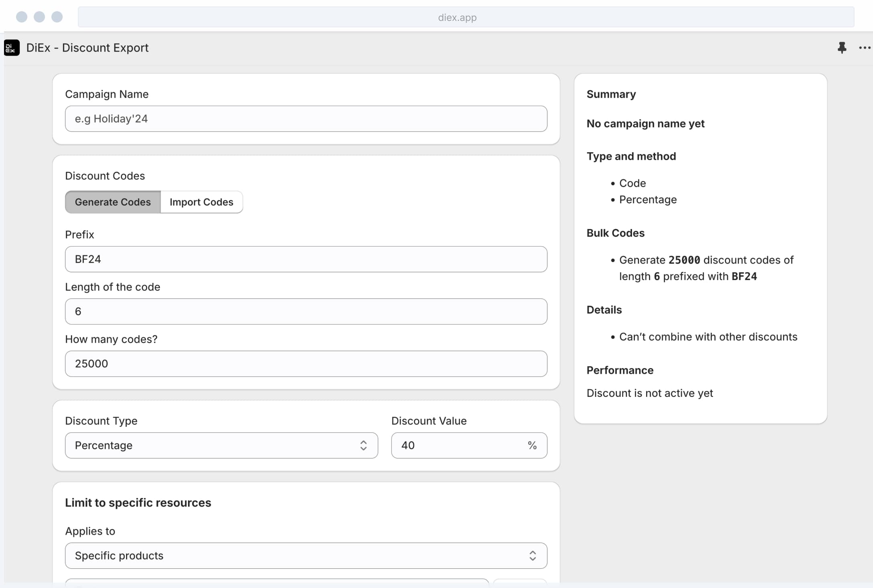This screenshot has height=588, width=873.
Task: Click the Prefix field containing BF24
Action: click(306, 259)
